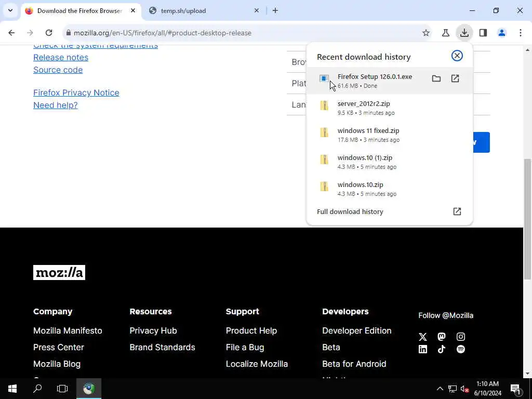Open the Source code link
532x399 pixels.
[58, 70]
